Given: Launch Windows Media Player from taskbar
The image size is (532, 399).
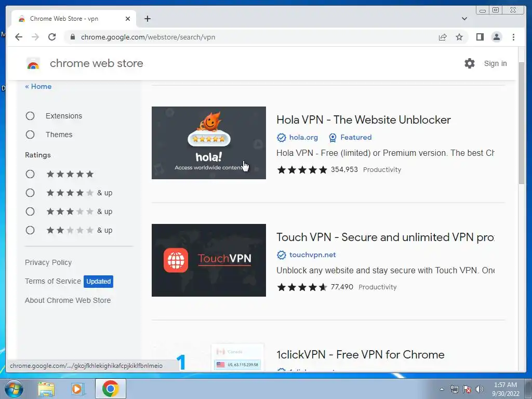Looking at the screenshot, I should (77, 389).
